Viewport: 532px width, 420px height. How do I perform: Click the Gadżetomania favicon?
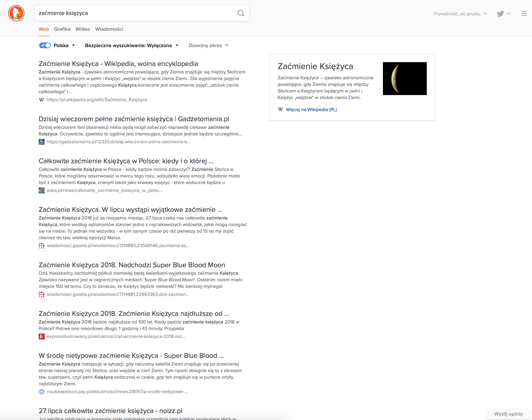(41, 142)
